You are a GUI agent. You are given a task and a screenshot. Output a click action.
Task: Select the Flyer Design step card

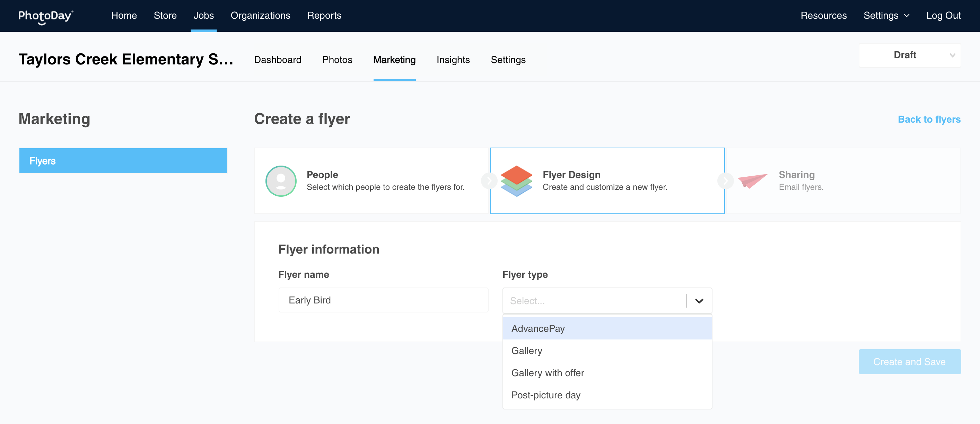(607, 181)
